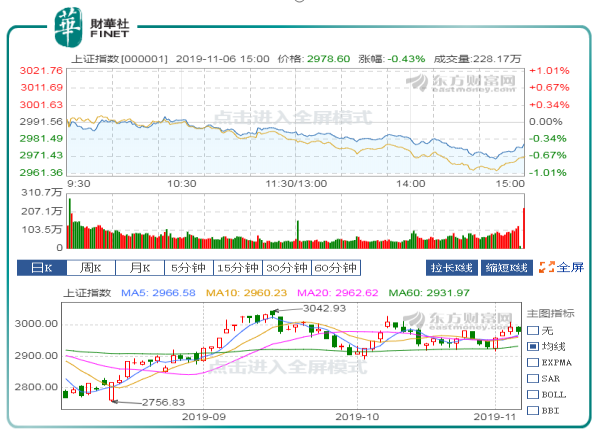Open the 30分钟 chart tab

pyautogui.click(x=287, y=268)
